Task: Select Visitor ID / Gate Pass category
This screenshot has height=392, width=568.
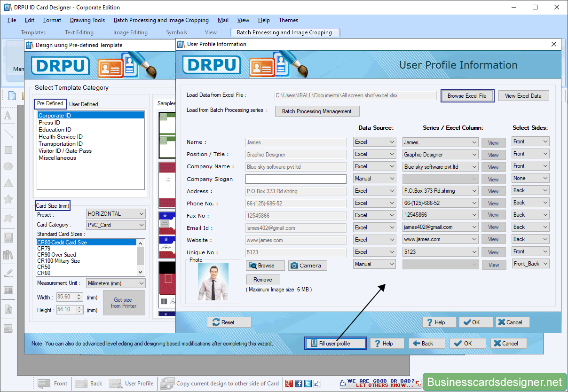Action: 65,151
